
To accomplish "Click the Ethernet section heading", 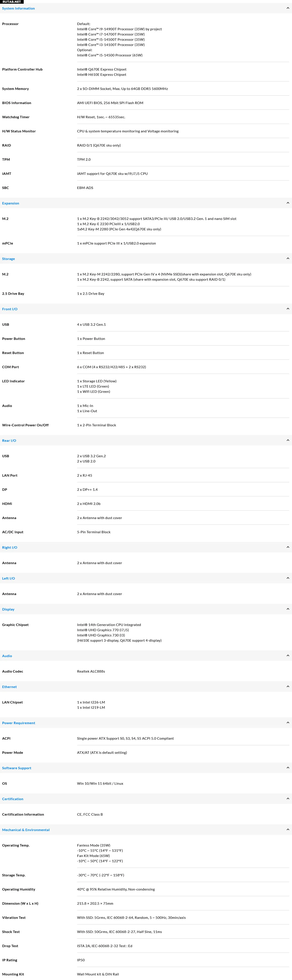I will pyautogui.click(x=10, y=687).
